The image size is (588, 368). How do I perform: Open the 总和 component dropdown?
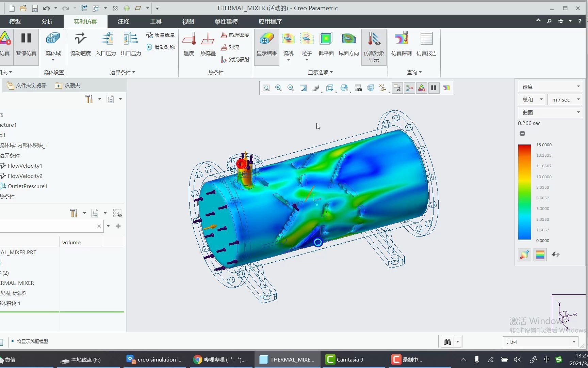click(x=532, y=99)
